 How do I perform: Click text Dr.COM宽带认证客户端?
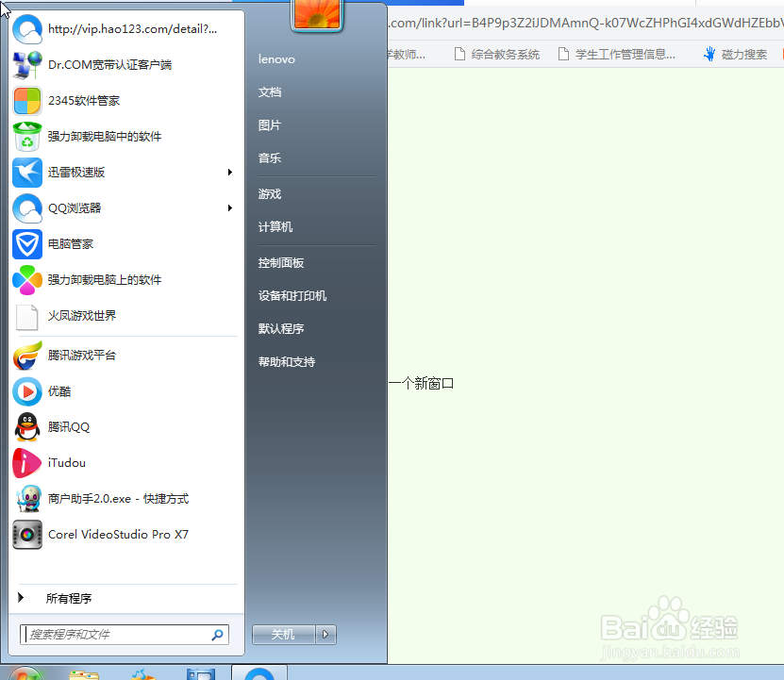(x=109, y=65)
